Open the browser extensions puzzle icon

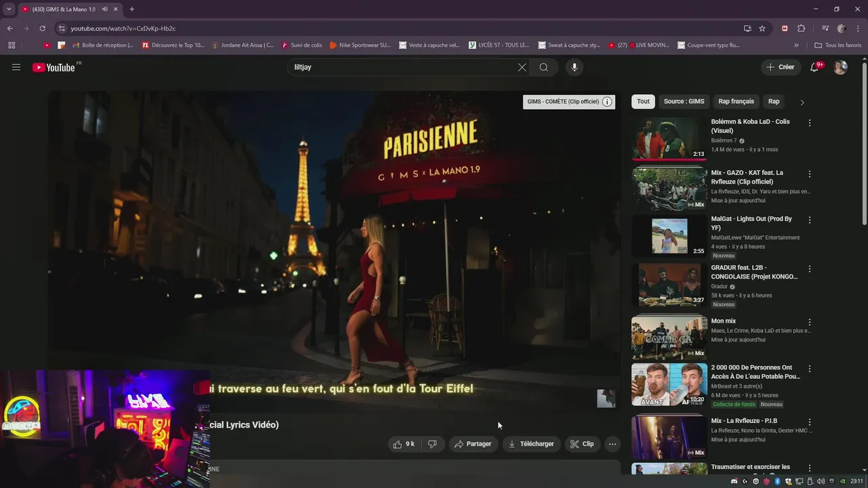click(x=801, y=28)
